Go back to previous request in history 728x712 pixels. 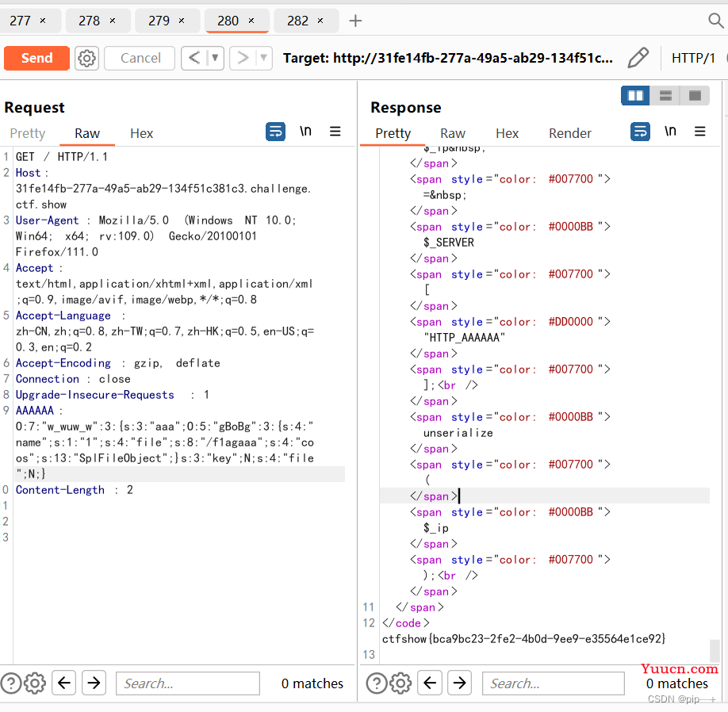[x=194, y=58]
